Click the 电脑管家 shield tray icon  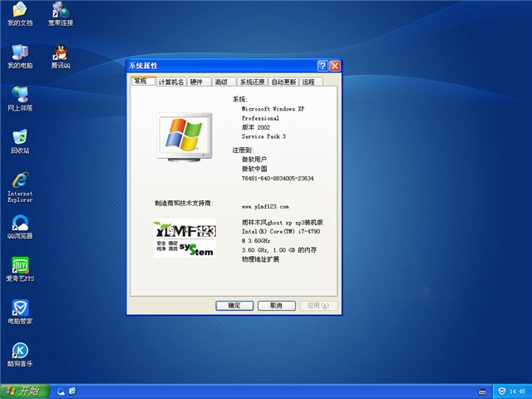pos(502,392)
